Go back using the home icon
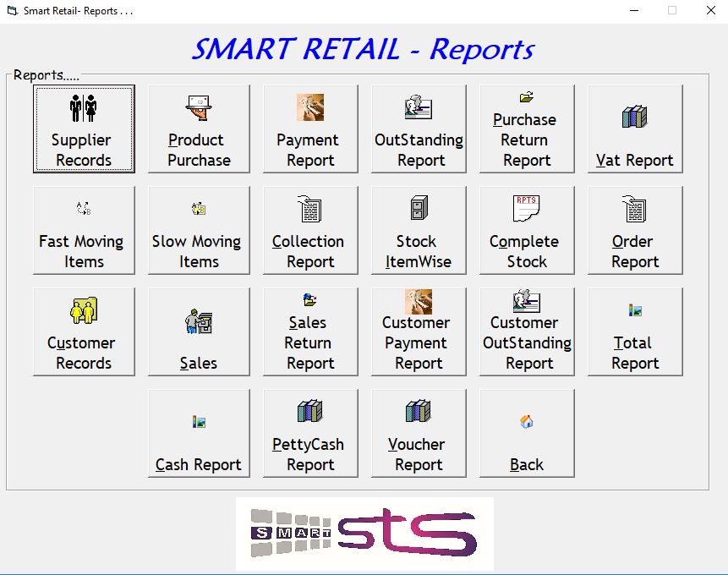728x575 pixels. coord(527,421)
